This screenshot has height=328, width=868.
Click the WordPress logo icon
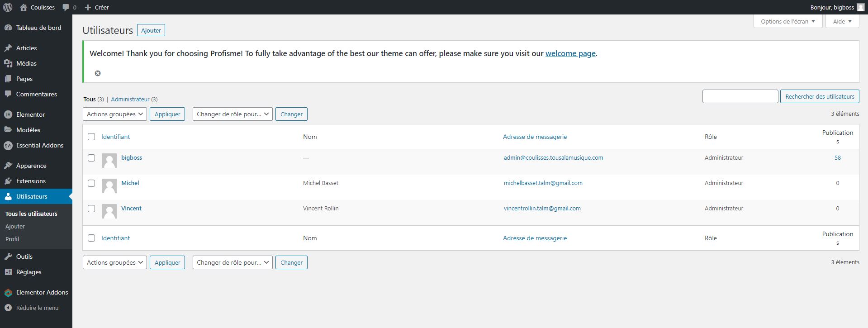coord(8,7)
